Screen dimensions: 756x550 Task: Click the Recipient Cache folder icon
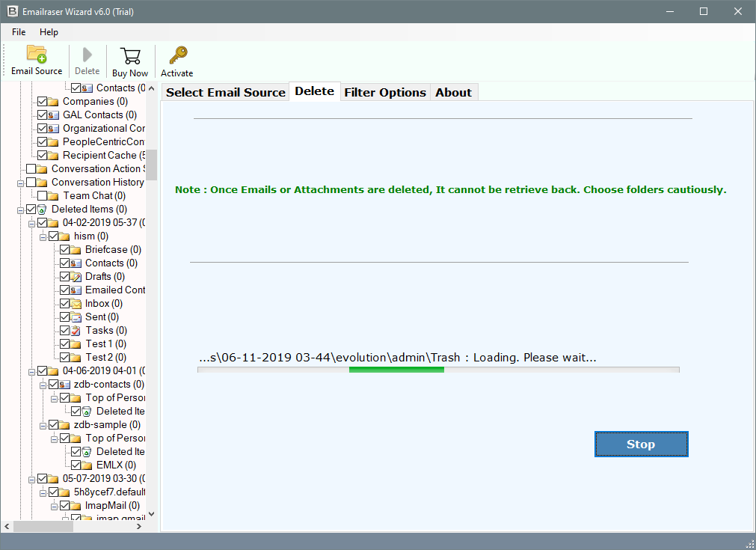[x=53, y=156]
